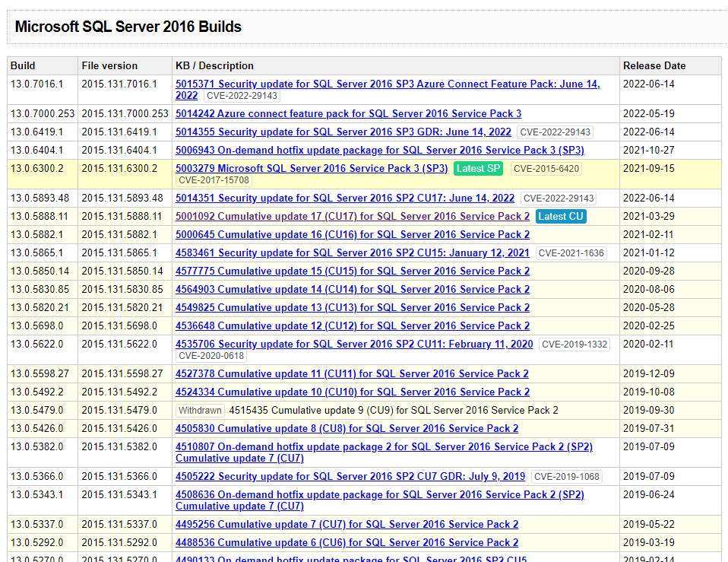Screen dimensions: 728x562
Task: Open 4536648 Cumulative update 12 link
Action: (353, 326)
